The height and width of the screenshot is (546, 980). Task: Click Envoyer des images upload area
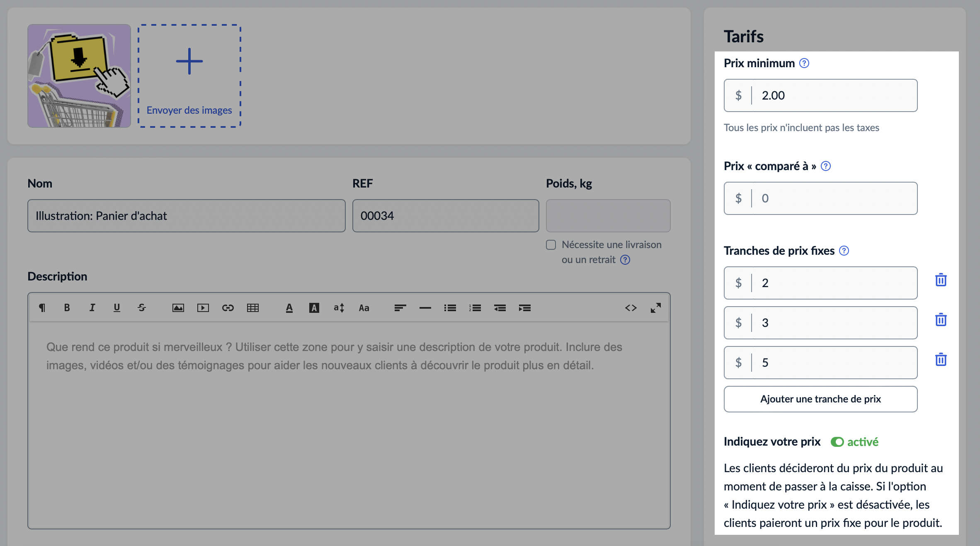(189, 76)
